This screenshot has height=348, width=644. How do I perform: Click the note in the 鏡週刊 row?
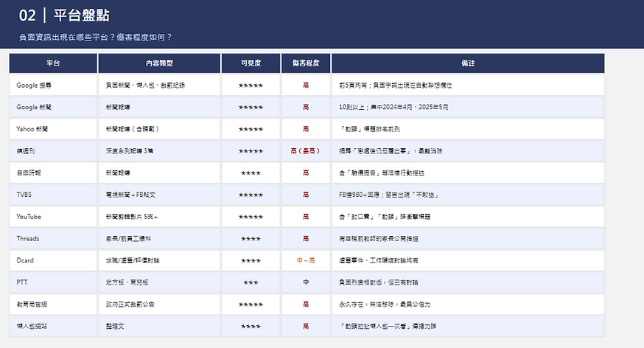468,151
